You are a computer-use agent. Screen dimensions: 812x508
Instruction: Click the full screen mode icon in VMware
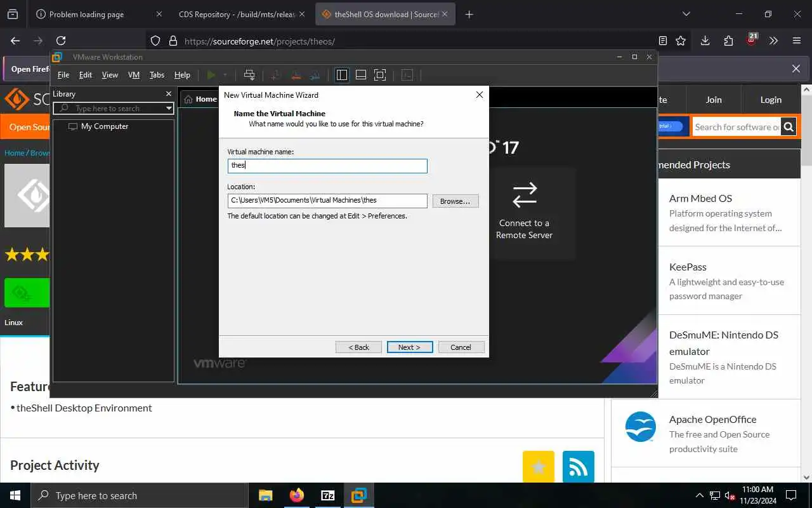(380, 75)
